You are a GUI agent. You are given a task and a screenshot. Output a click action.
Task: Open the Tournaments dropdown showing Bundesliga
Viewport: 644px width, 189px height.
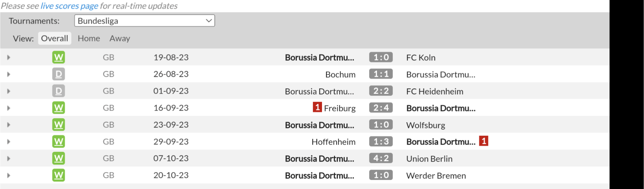click(x=144, y=21)
